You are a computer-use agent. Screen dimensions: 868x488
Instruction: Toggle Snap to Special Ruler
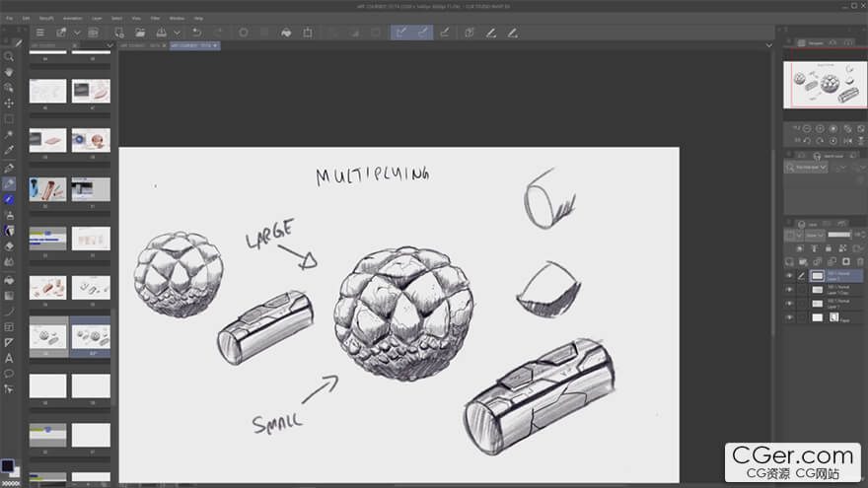pyautogui.click(x=423, y=33)
